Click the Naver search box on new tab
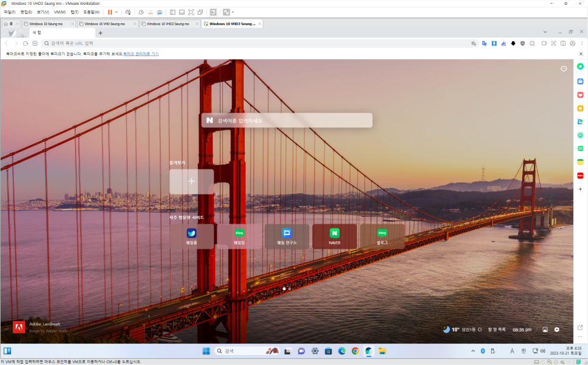Screen dimensions: 588x365 point(287,121)
